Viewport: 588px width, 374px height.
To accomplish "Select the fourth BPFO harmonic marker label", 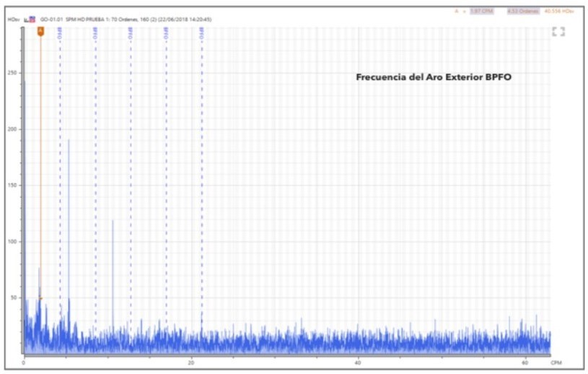I will point(166,32).
